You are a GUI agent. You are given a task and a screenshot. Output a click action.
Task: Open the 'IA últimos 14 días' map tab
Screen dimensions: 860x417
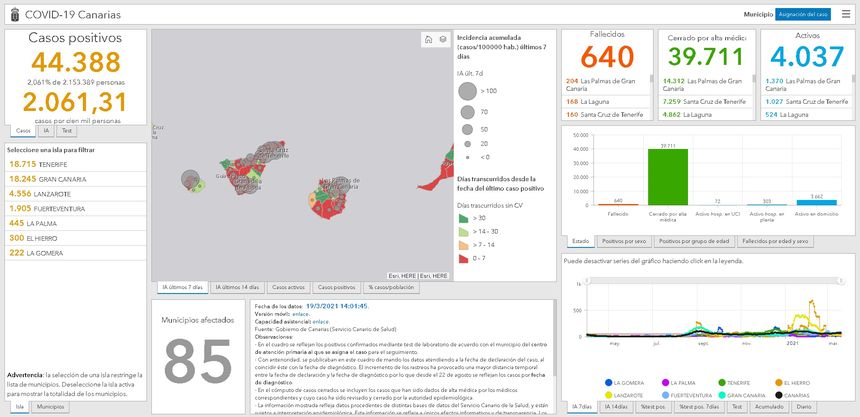[x=239, y=288]
